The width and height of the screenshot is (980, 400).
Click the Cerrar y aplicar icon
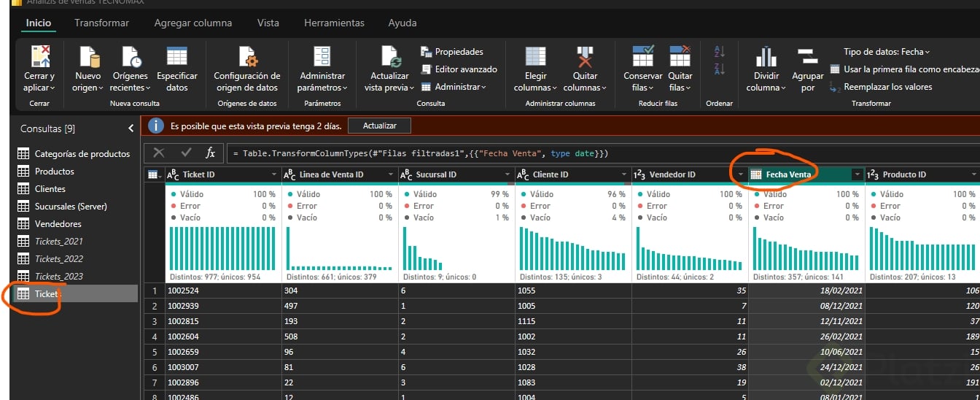39,57
